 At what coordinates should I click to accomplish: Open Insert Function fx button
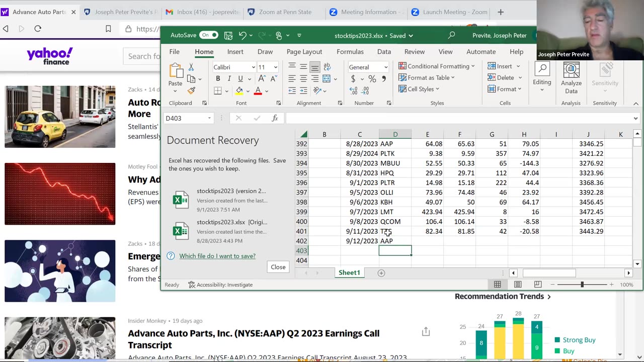click(x=275, y=118)
